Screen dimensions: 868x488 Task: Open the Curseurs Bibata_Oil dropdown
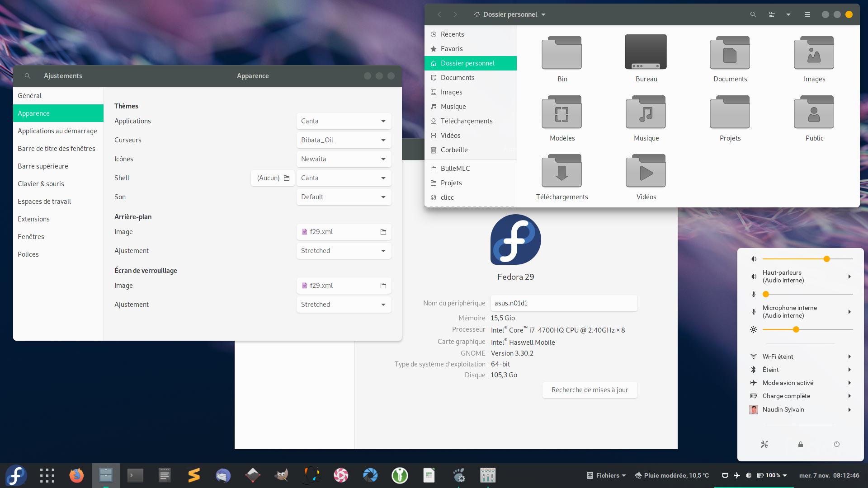click(x=344, y=140)
